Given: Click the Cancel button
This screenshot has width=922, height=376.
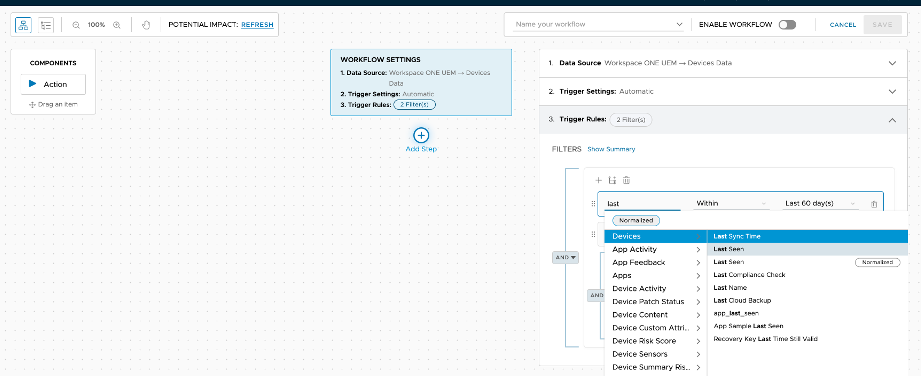Looking at the screenshot, I should (x=843, y=25).
